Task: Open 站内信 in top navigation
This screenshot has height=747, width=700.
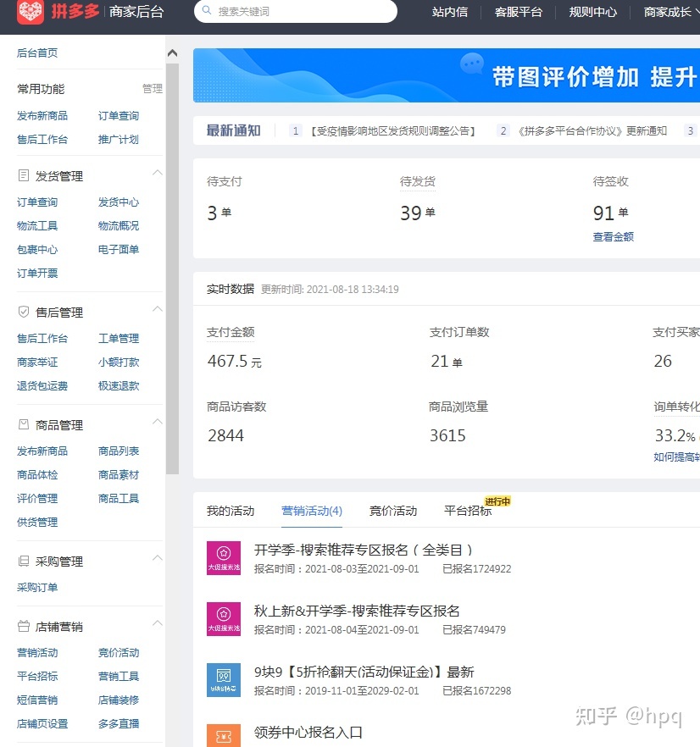Action: [450, 12]
